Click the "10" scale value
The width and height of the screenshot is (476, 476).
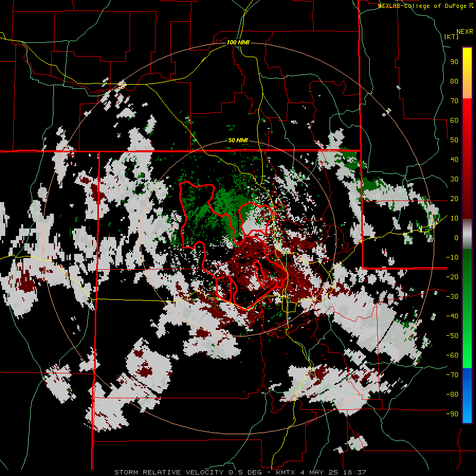454,218
